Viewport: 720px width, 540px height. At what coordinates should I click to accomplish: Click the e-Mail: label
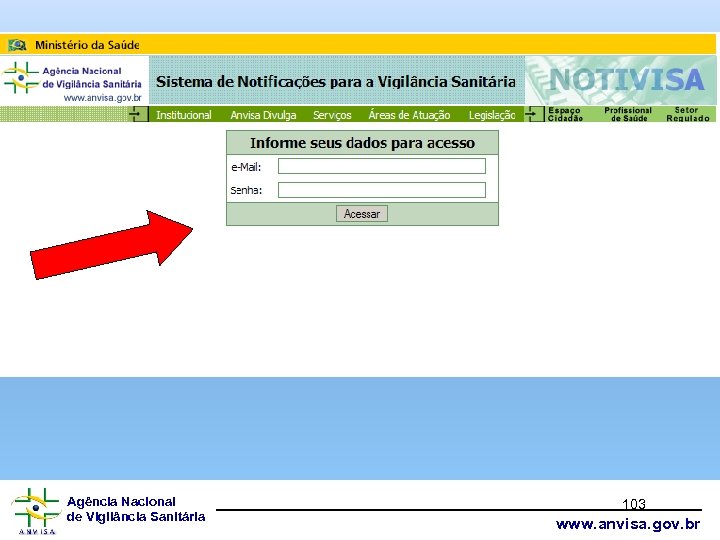(246, 167)
